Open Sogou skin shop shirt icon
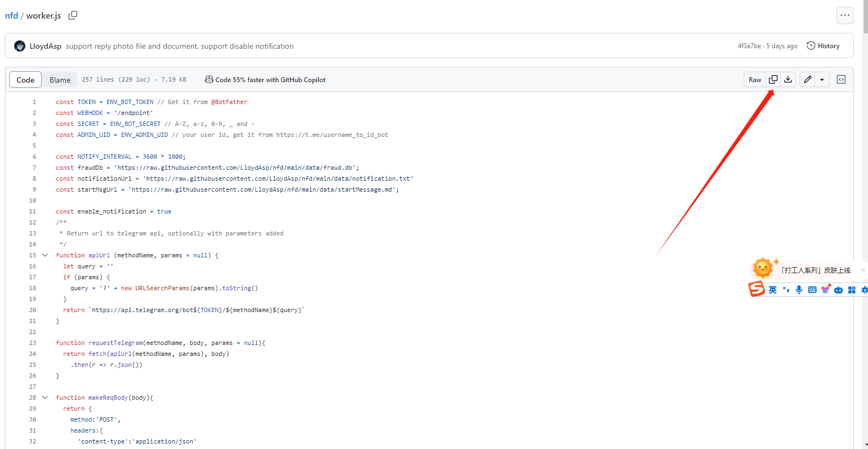Screen dimensions: 868x449 pyautogui.click(x=825, y=289)
